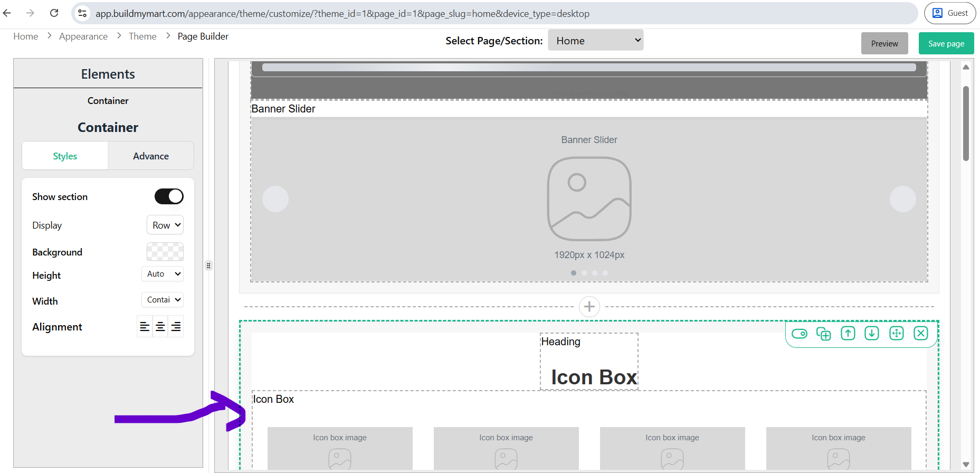Select the third Icon box image
Screen dimensions: 980x473
coord(672,448)
